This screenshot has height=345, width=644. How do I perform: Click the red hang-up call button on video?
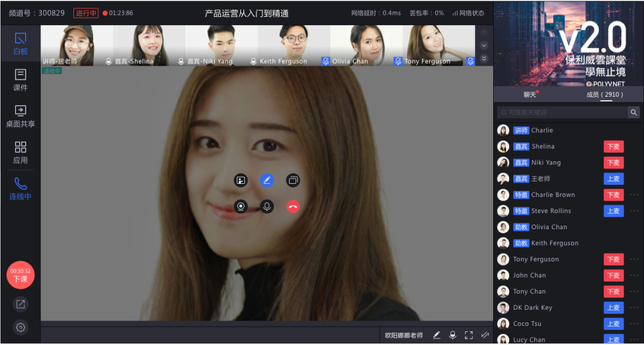[x=293, y=207]
